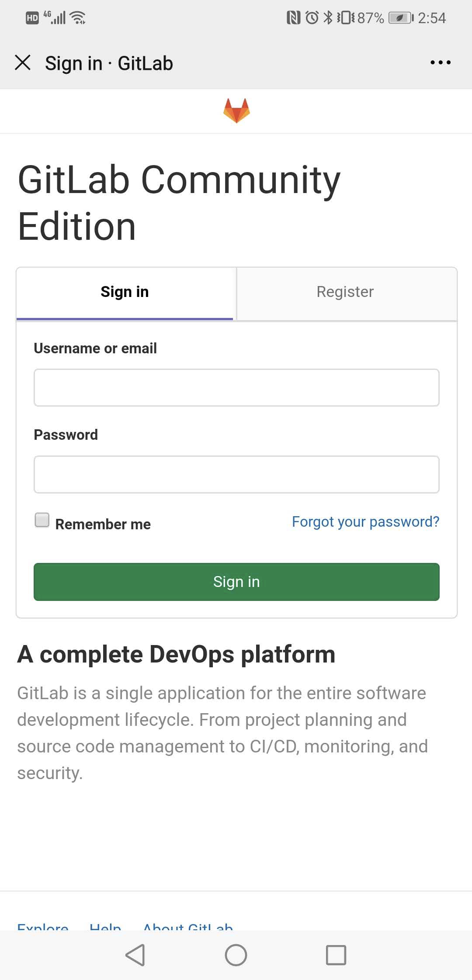472x980 pixels.
Task: Tap the 4G signal strength icon
Action: coord(55,17)
